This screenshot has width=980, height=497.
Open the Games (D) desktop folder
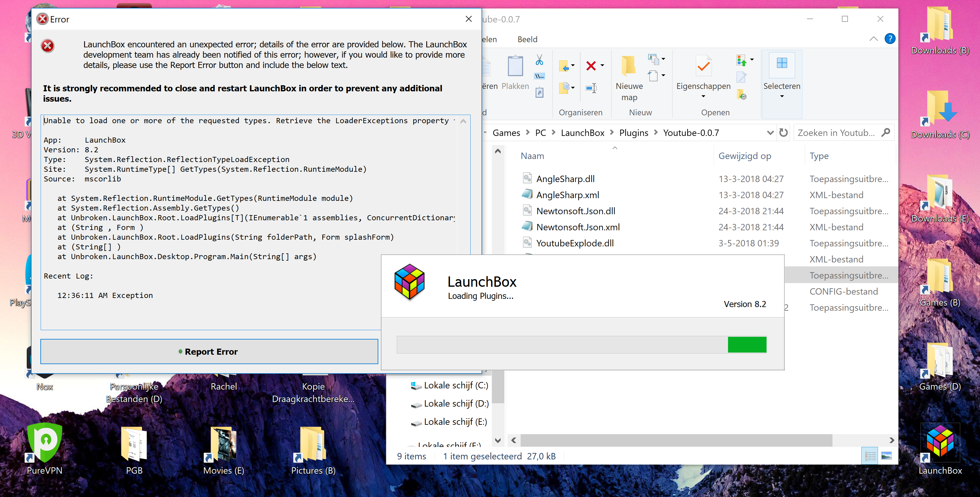940,367
